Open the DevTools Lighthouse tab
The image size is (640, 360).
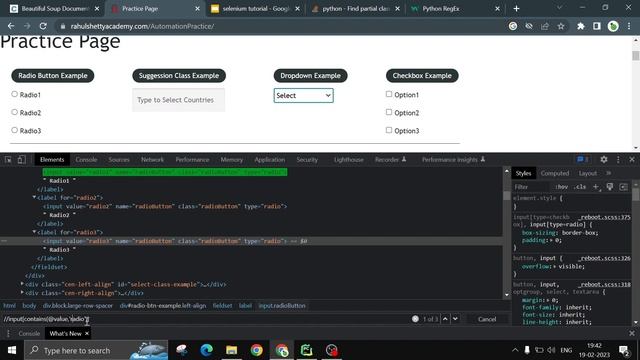(x=349, y=160)
